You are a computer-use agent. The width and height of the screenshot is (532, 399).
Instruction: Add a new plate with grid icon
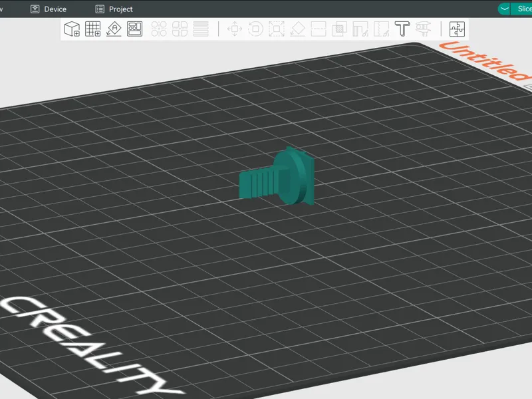pyautogui.click(x=92, y=29)
